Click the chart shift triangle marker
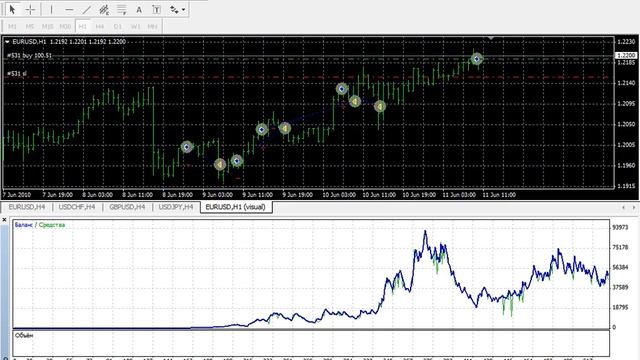This screenshot has height=360, width=640. click(x=491, y=38)
